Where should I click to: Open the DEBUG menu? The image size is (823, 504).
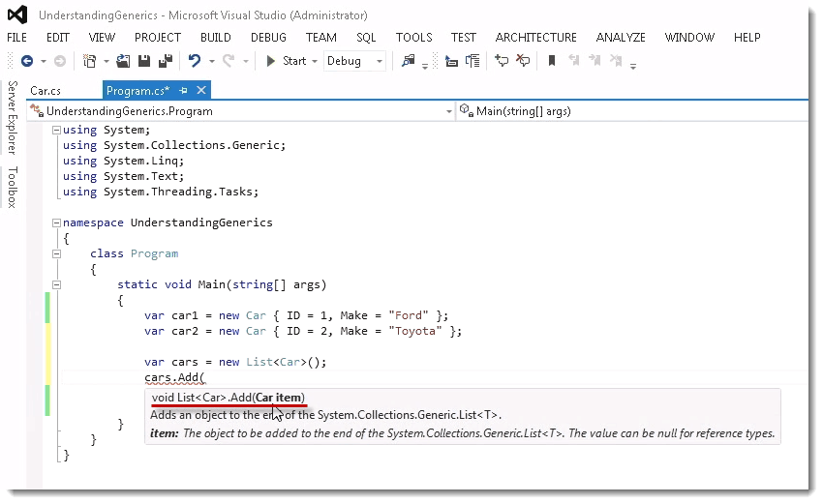(269, 37)
